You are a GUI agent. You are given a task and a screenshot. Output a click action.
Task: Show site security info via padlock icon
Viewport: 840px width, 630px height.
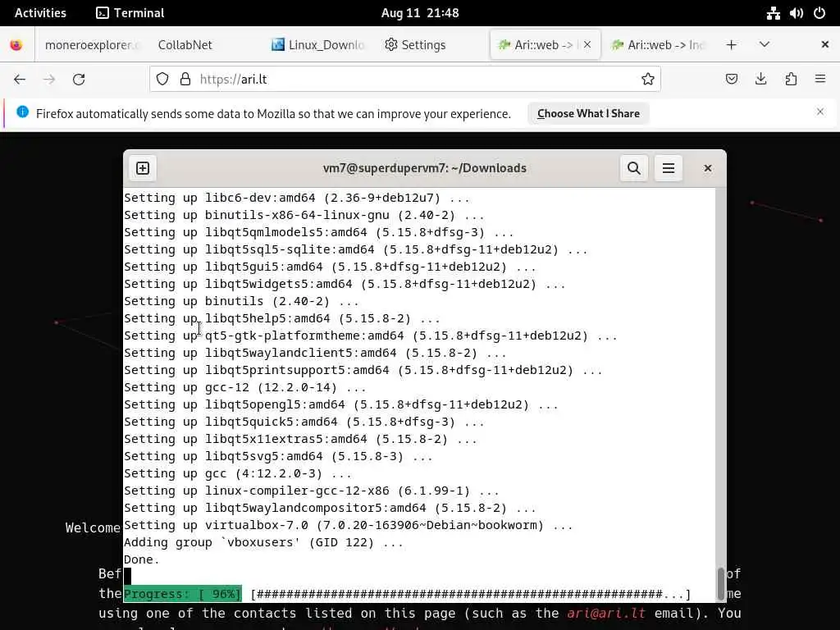tap(185, 80)
